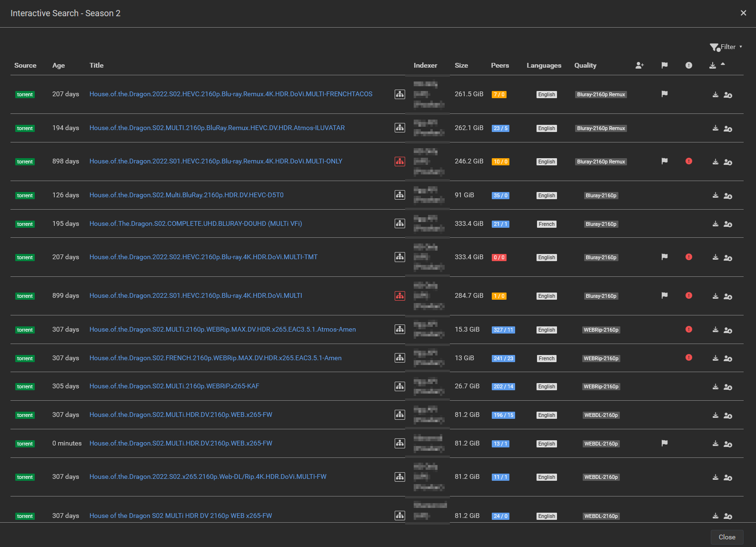Image resolution: width=756 pixels, height=547 pixels.
Task: Open DOUHD COMPLETE UHD BLURAY release link
Action: tap(196, 223)
